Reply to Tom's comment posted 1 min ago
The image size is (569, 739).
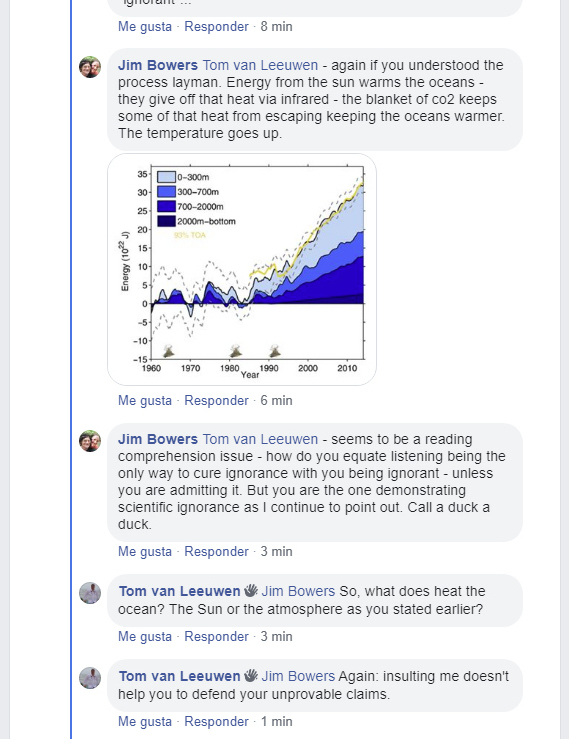[x=216, y=721]
